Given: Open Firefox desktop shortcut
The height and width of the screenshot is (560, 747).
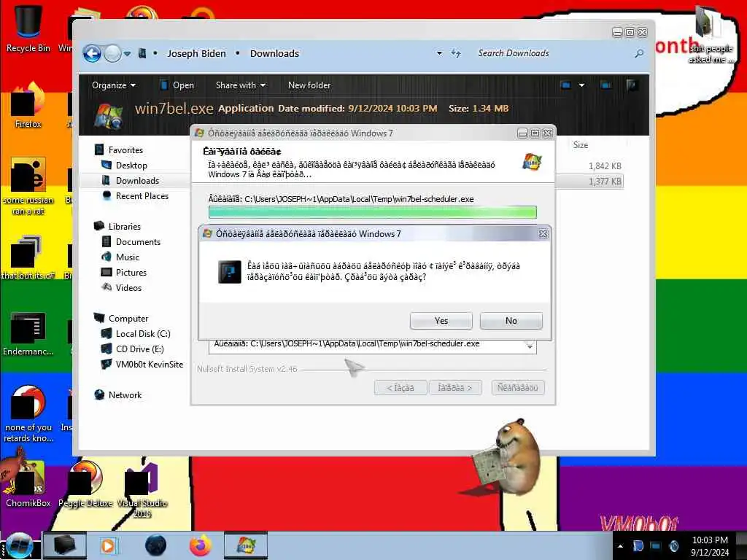Looking at the screenshot, I should point(28,106).
